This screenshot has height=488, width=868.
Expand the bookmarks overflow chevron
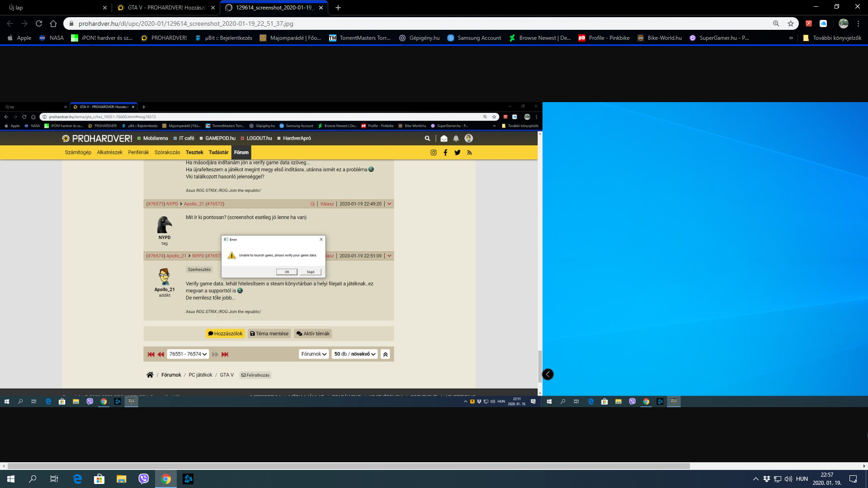point(791,38)
